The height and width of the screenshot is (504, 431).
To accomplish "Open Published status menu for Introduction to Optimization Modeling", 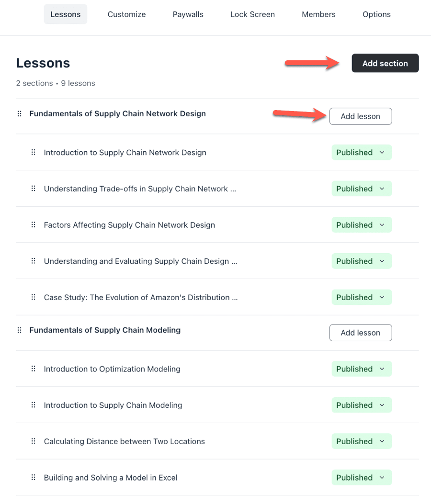I will coord(362,369).
